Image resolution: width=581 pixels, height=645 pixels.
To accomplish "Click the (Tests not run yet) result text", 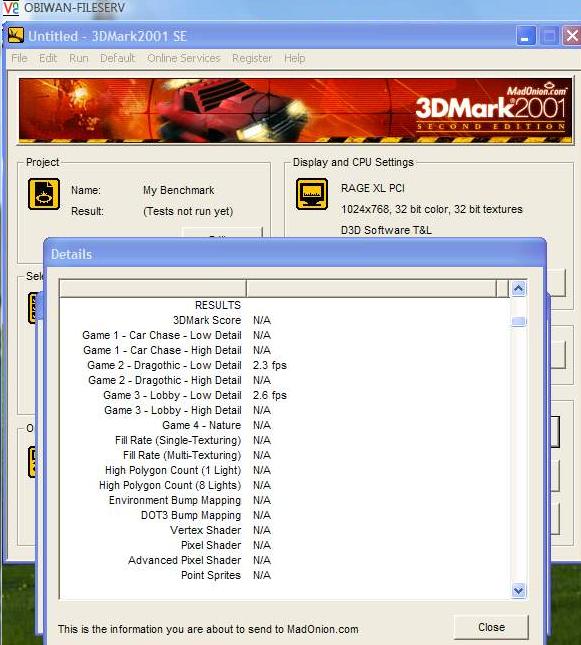I will [x=188, y=211].
